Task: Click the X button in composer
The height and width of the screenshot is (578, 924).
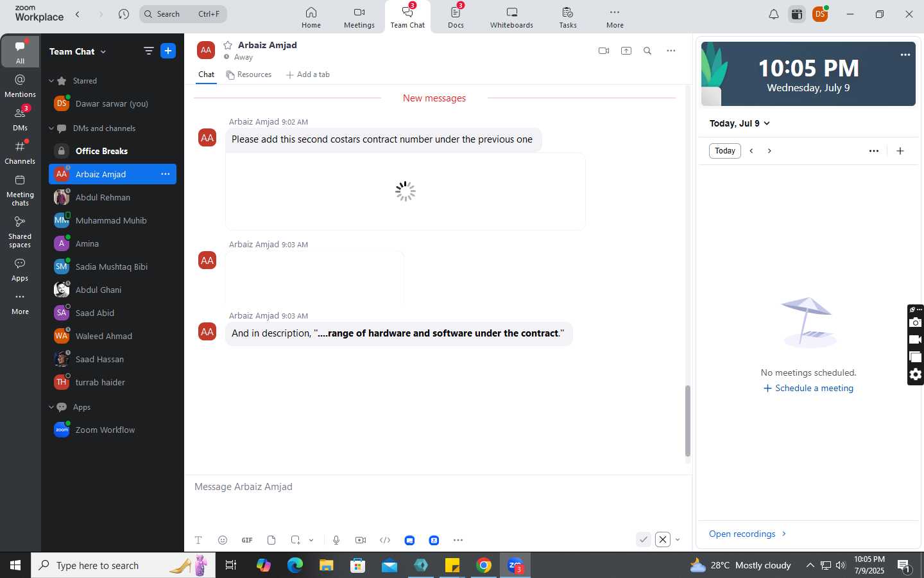Action: 663,539
